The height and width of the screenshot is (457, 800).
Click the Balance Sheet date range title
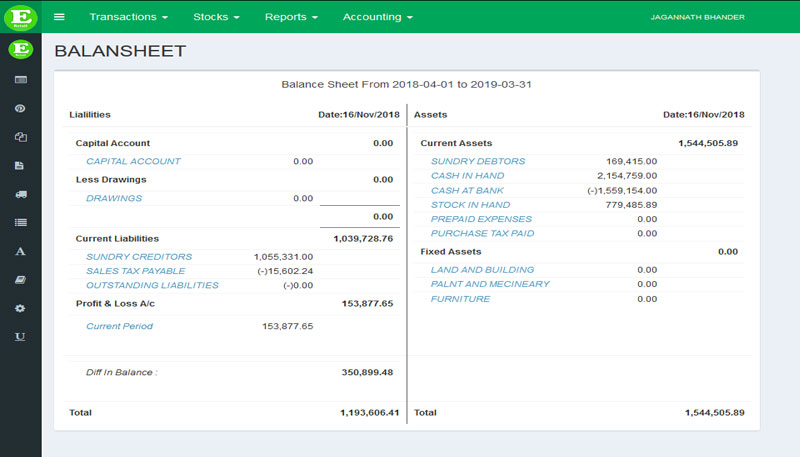click(406, 84)
